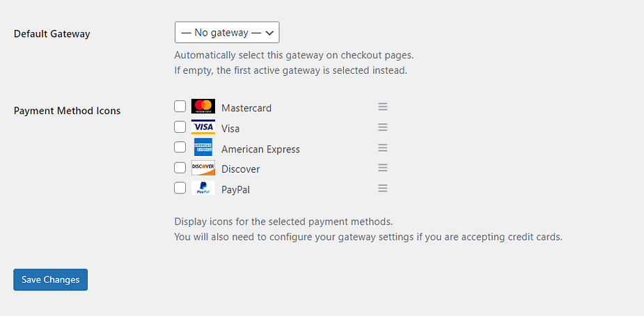Click the PayPal row reorder handle
The image size is (644, 316).
[x=383, y=189]
